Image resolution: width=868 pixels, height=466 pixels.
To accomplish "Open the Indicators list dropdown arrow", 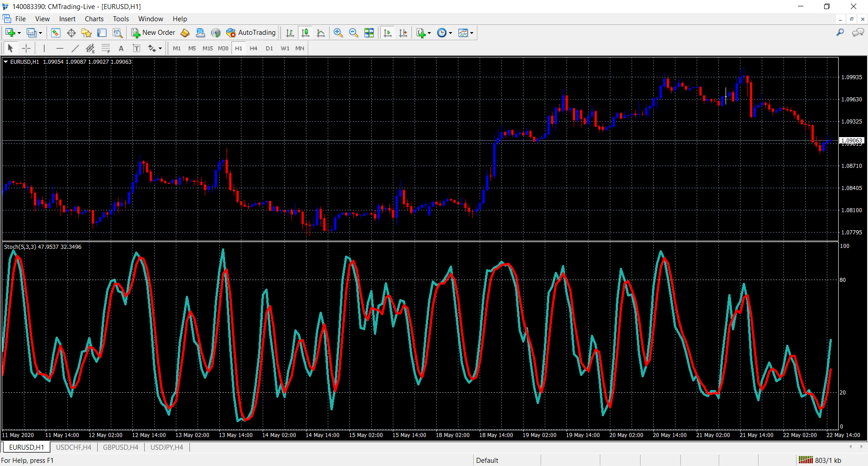I will [x=429, y=33].
